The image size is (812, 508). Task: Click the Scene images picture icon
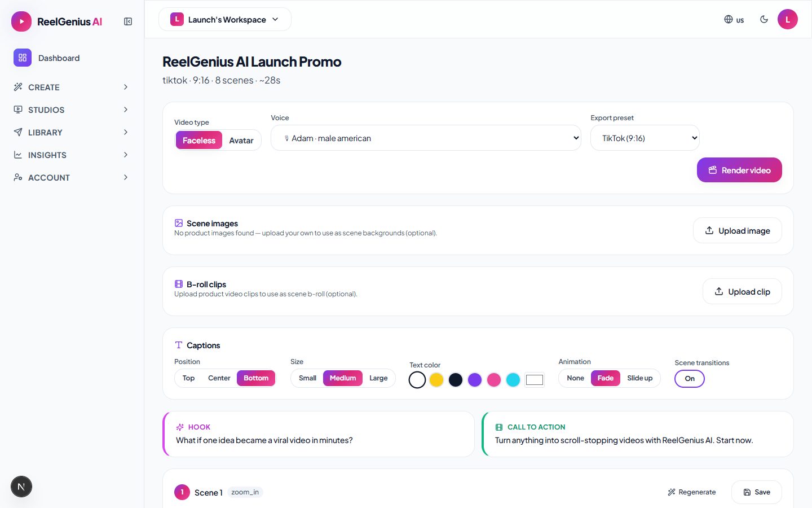pos(179,223)
